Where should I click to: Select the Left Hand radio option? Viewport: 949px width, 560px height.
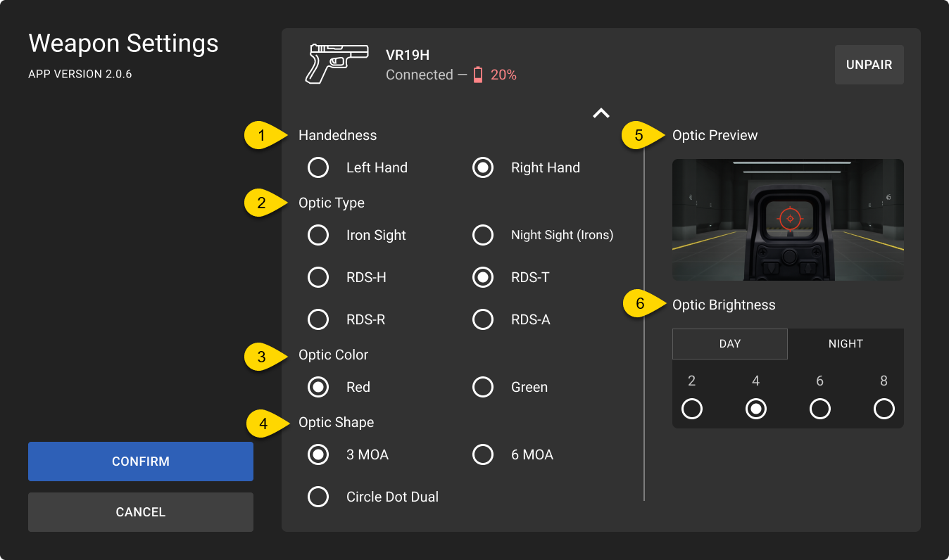pyautogui.click(x=318, y=167)
